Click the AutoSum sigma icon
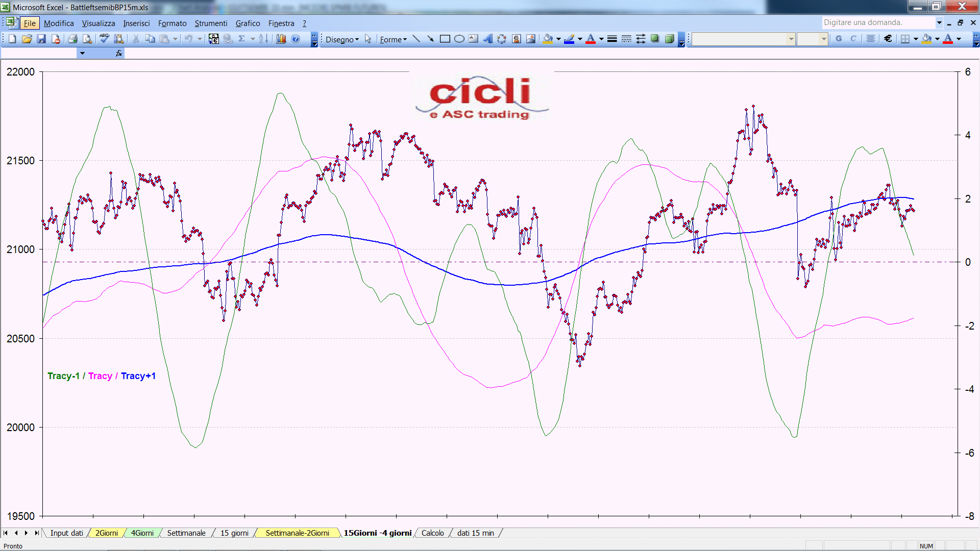 tap(242, 39)
